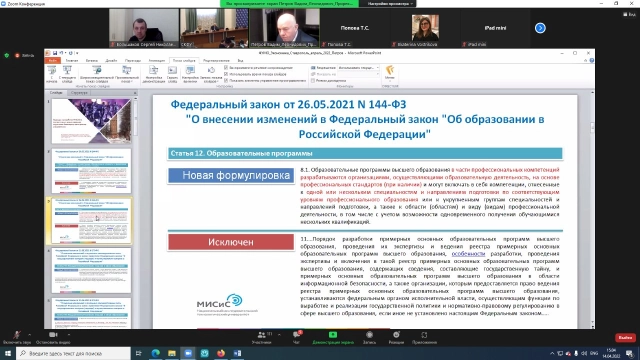
Task: Enable the Presenter View checkbox
Action: click(x=313, y=80)
